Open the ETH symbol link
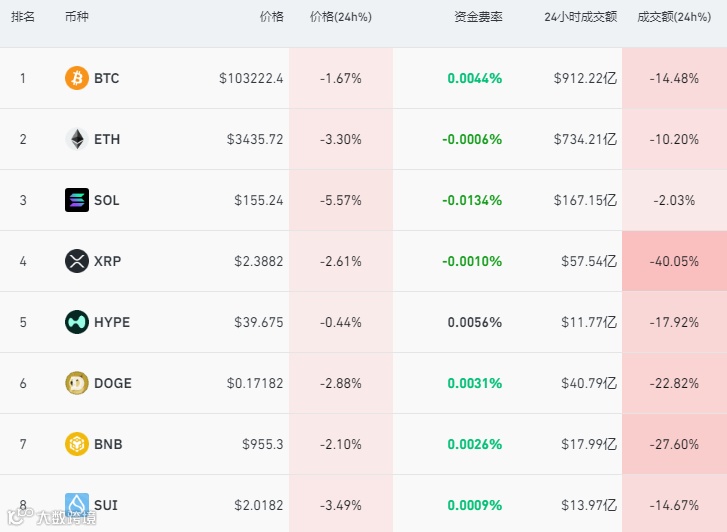727x532 pixels. click(107, 139)
